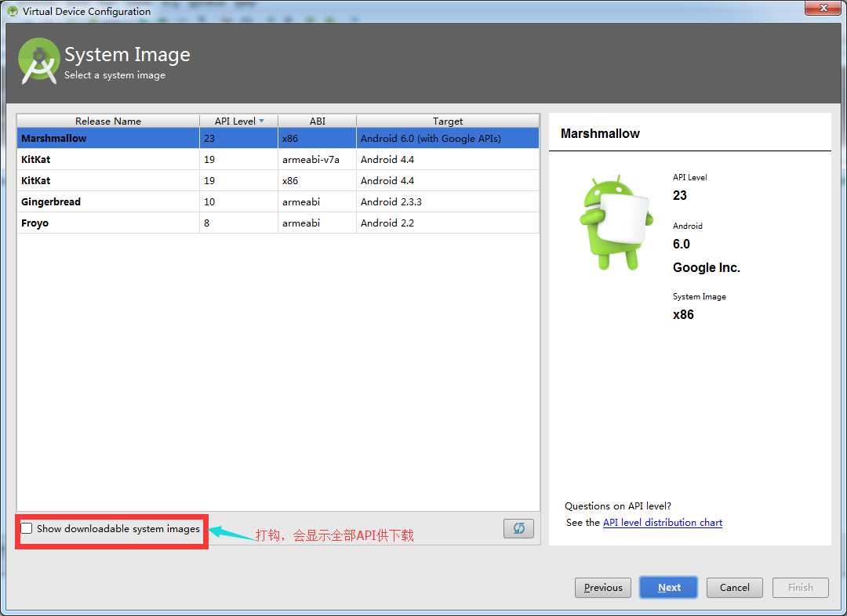Click the Android icon in title bar
This screenshot has height=616, width=847.
point(13,11)
